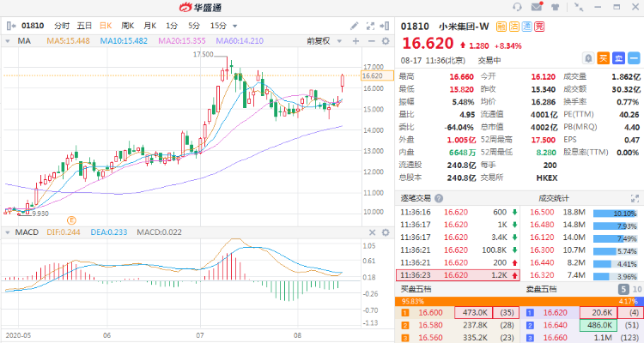Click the 01810 stock code in chart header
This screenshot has width=644, height=343.
click(33, 26)
